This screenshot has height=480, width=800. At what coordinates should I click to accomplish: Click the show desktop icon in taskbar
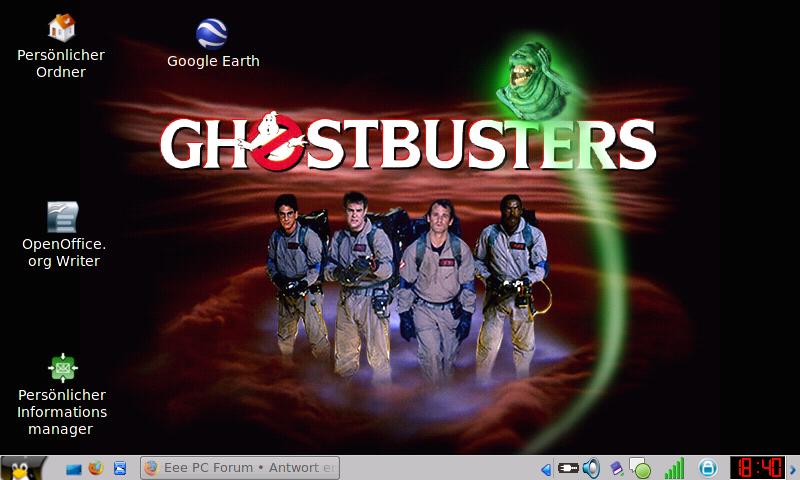[x=73, y=468]
